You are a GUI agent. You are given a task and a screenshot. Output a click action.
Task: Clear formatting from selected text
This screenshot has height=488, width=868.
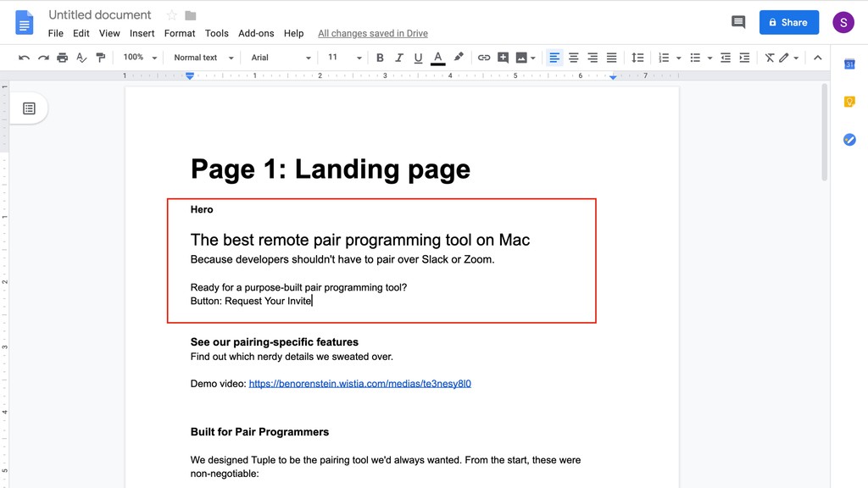coord(770,58)
